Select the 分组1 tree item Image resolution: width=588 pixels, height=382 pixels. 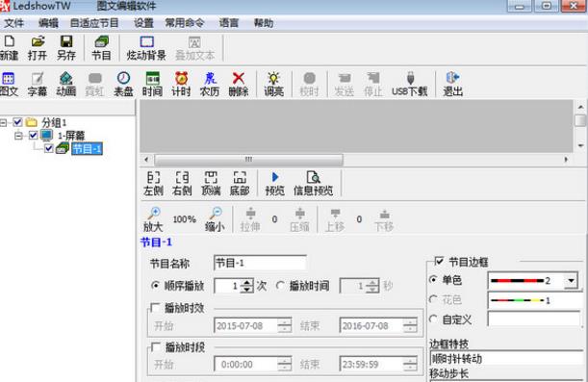coord(54,122)
